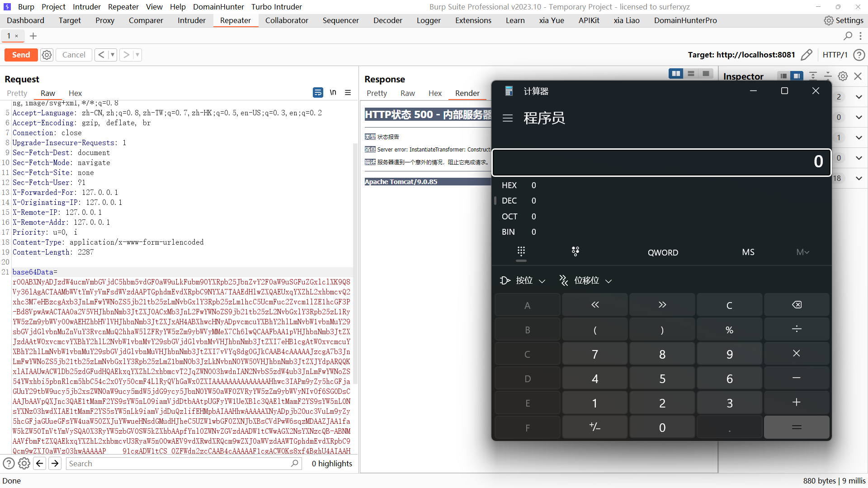This screenshot has width=868, height=488.
Task: Click calculator multiply key
Action: pyautogui.click(x=797, y=354)
